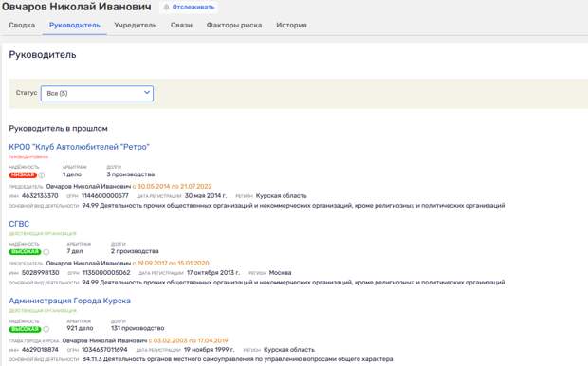Click green ВЫСОКАЯ badge under Администрация Города Курска
This screenshot has width=588, height=366.
(x=25, y=329)
